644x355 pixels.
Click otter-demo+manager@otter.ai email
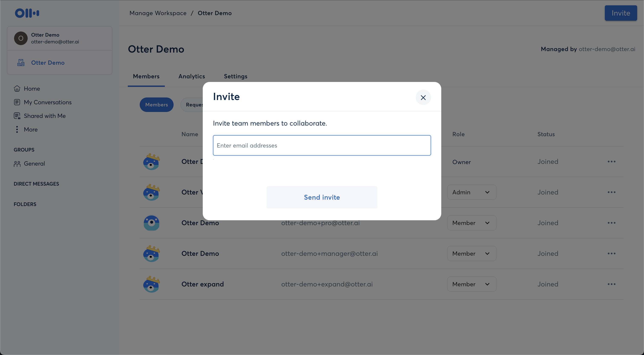329,253
